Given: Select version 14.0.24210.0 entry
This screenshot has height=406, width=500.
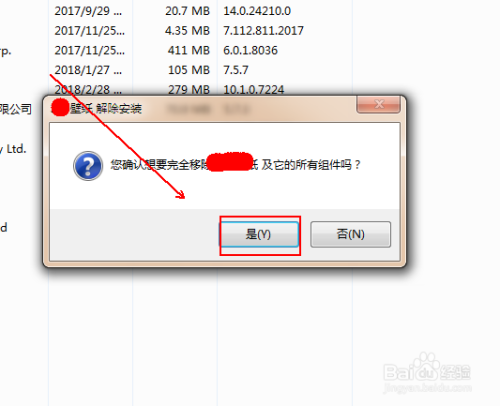Looking at the screenshot, I should click(x=257, y=11).
